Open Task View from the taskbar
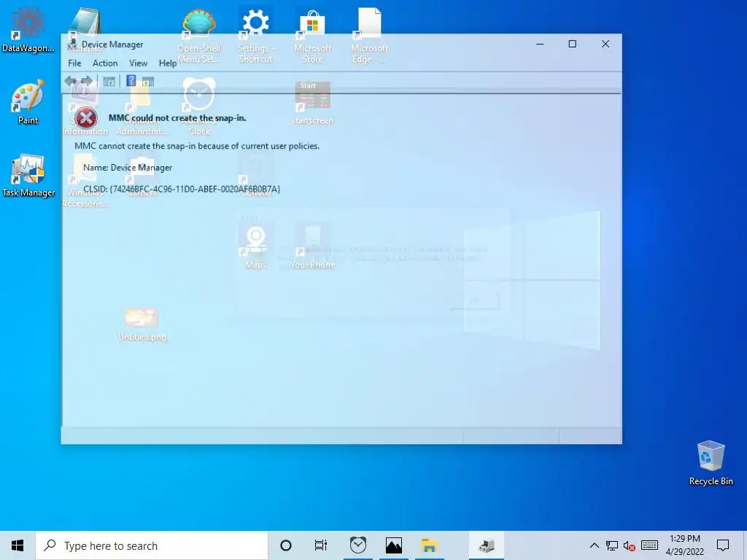 tap(321, 545)
